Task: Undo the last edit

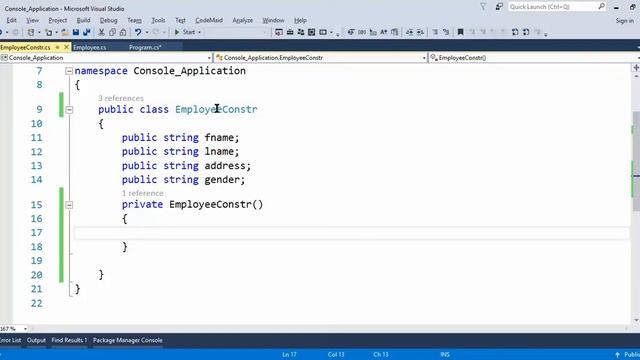Action: (138, 32)
